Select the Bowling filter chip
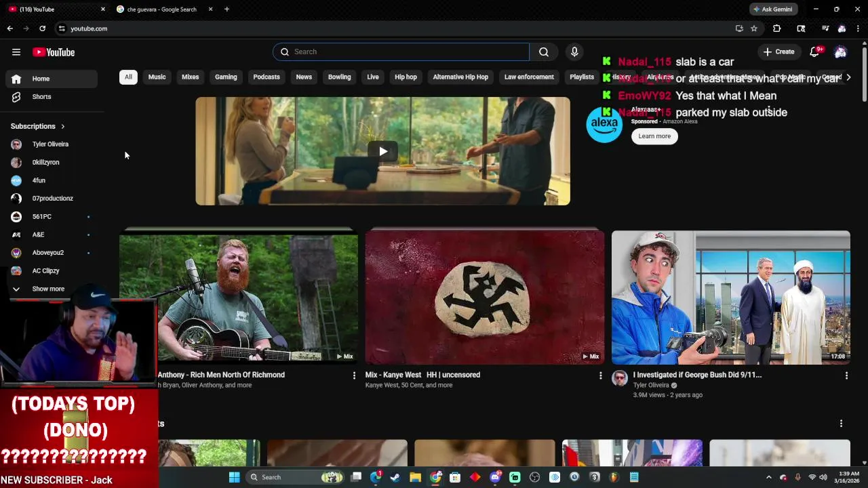 tap(339, 77)
